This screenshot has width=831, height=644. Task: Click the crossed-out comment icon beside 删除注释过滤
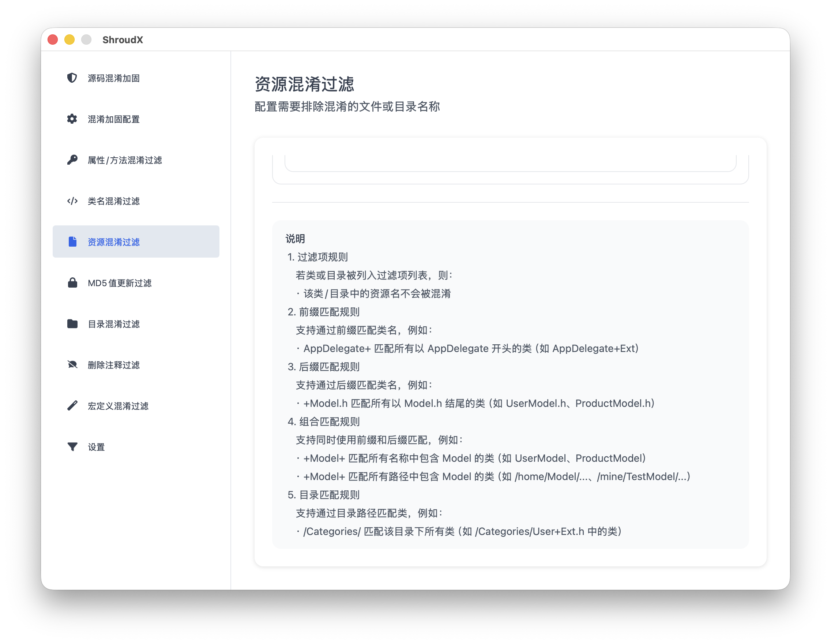coord(72,365)
